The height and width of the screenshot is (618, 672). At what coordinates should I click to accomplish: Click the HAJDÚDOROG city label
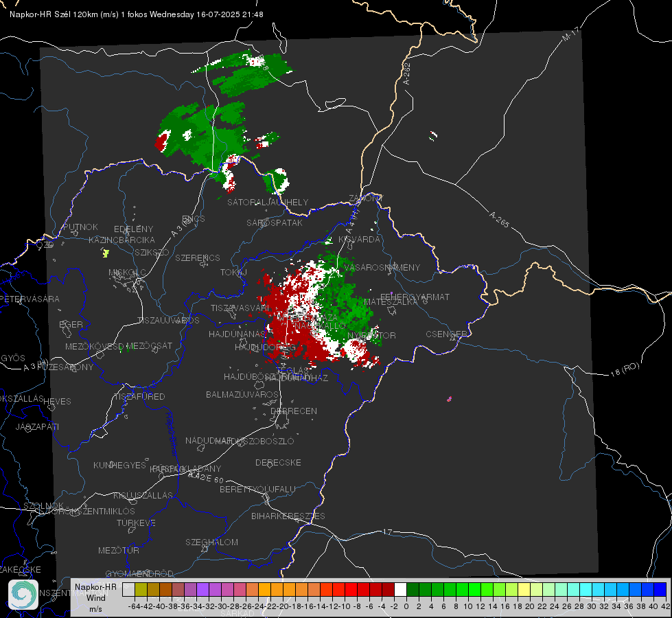click(265, 347)
